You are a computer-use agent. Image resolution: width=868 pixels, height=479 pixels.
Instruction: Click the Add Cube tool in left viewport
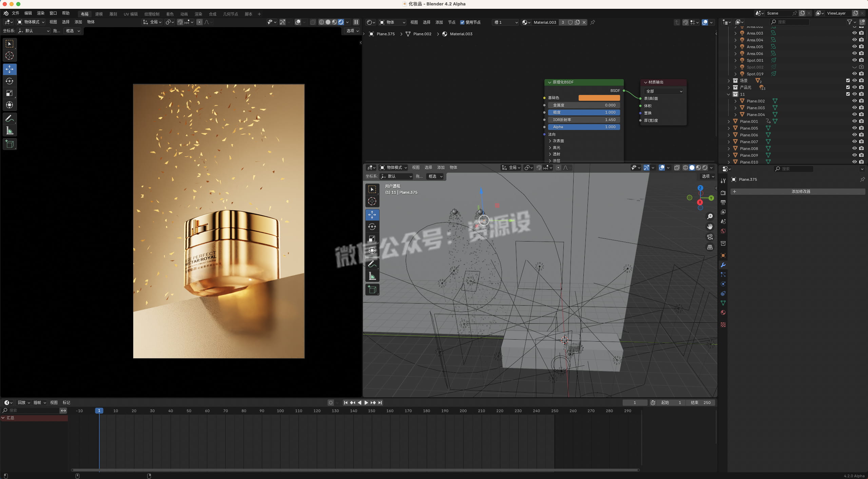[9, 144]
